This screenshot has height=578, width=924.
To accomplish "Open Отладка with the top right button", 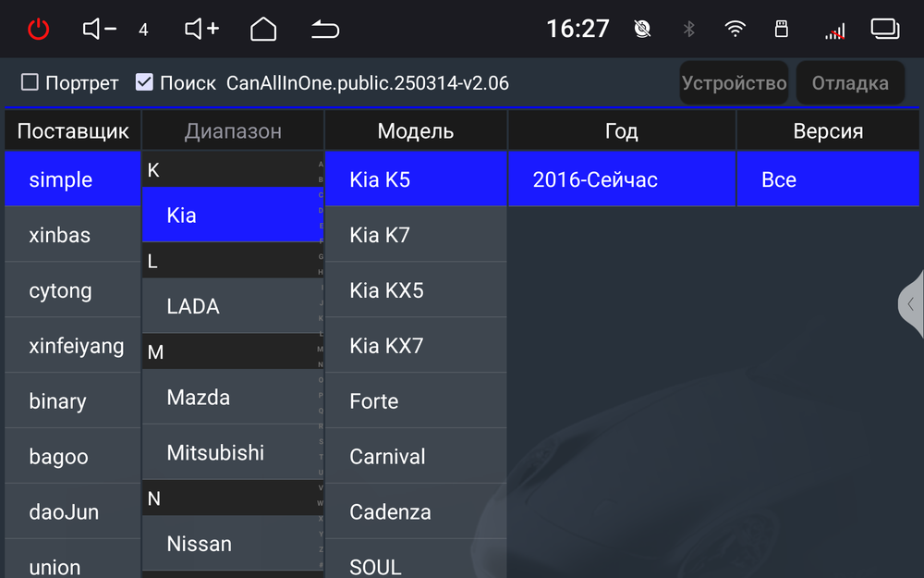I will [849, 82].
